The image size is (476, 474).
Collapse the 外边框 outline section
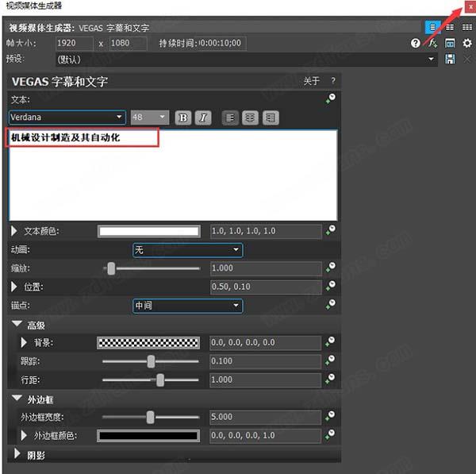(x=17, y=398)
